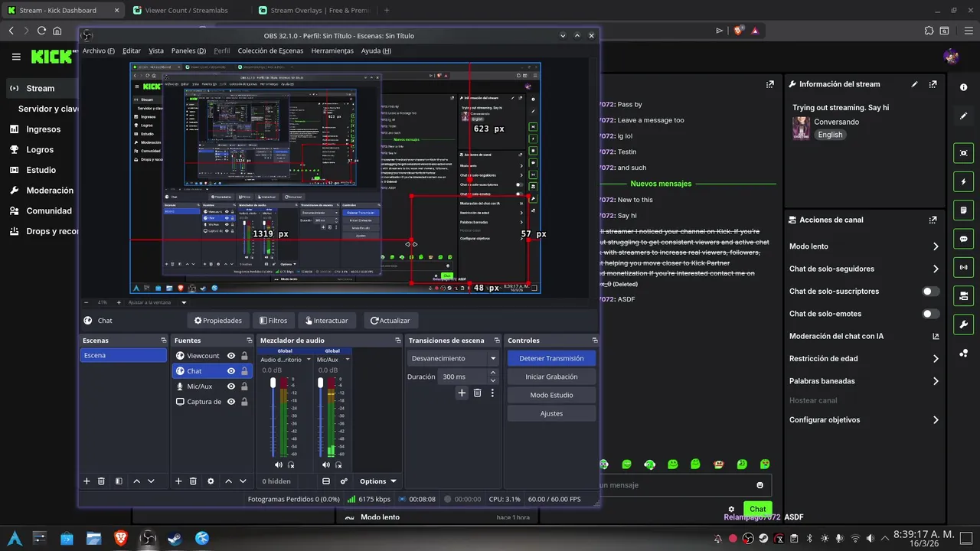
Task: Add a new source in Fuentes panel
Action: pyautogui.click(x=178, y=481)
